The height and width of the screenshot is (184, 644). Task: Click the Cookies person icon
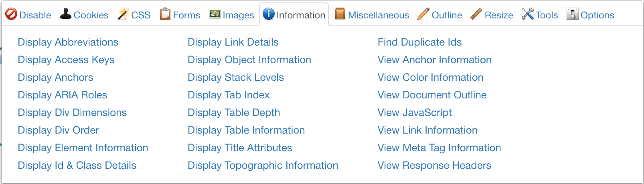pos(66,14)
